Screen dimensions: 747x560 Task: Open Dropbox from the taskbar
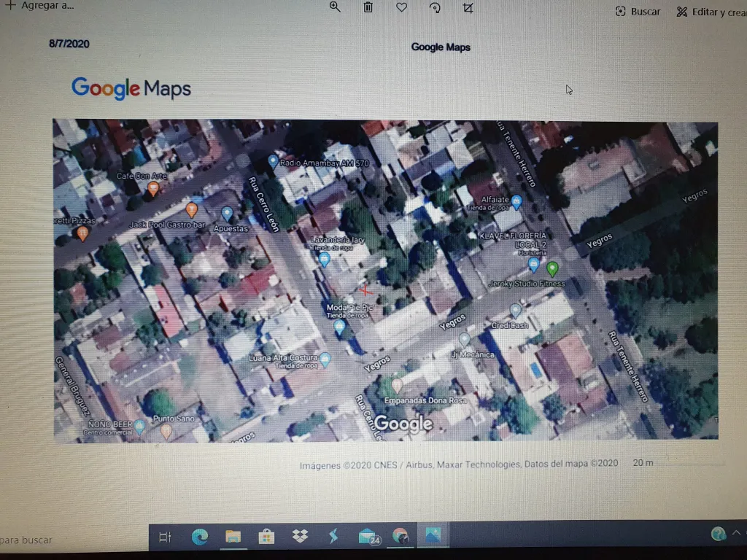pos(300,536)
